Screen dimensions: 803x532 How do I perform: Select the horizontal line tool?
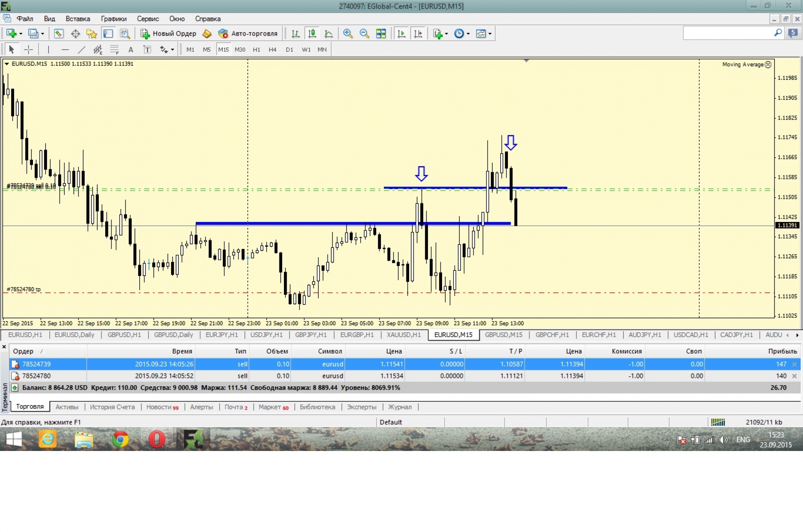click(65, 50)
